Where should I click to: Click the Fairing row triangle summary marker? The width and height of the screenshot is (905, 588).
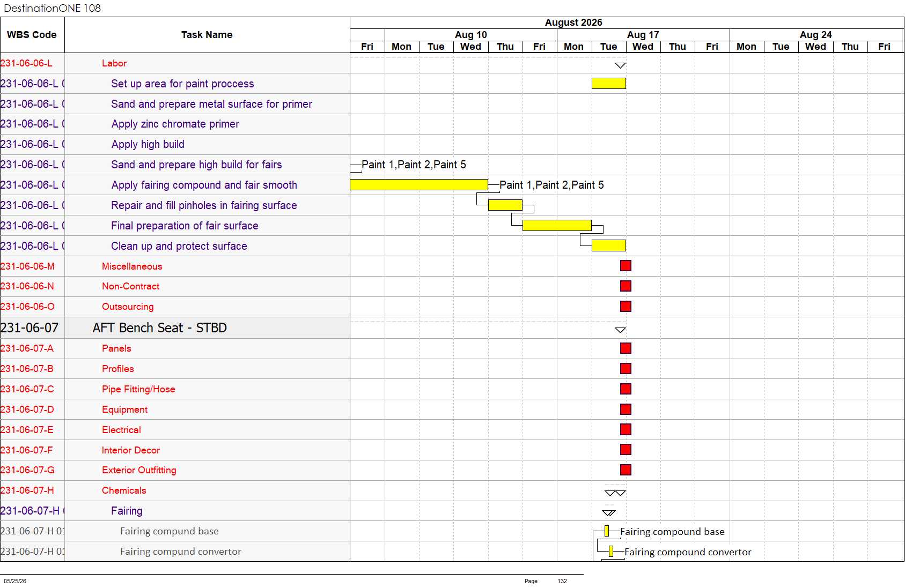coord(609,513)
